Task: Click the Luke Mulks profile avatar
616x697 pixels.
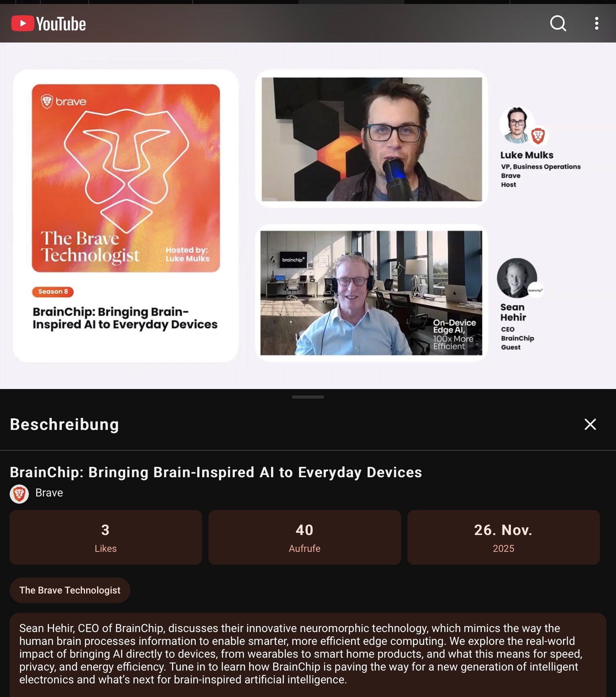Action: 517,125
